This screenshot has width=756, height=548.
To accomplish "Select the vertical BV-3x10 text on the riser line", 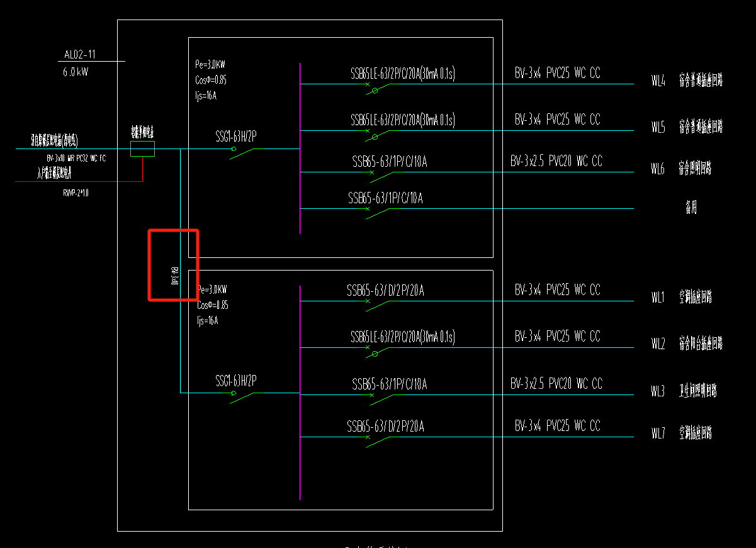I will tap(175, 276).
